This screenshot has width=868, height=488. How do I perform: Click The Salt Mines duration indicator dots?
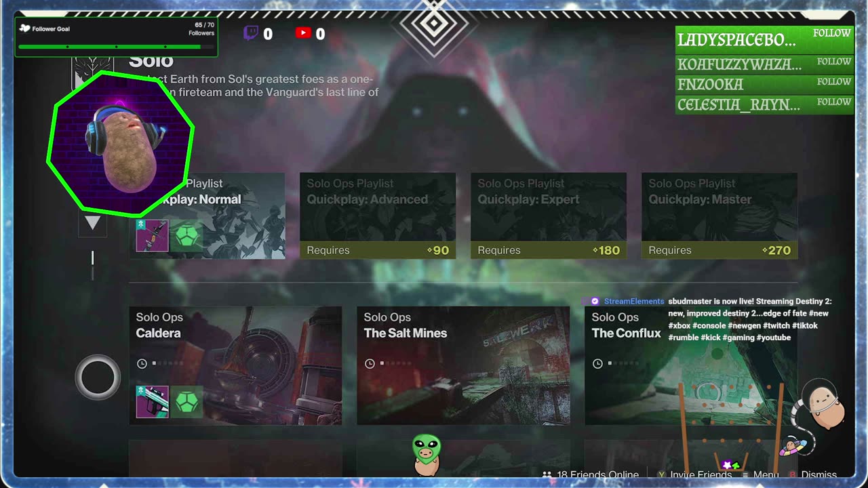point(395,363)
